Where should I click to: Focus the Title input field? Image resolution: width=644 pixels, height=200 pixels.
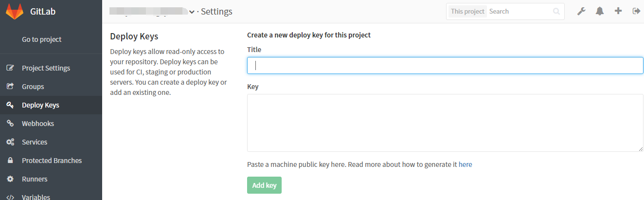(x=445, y=66)
